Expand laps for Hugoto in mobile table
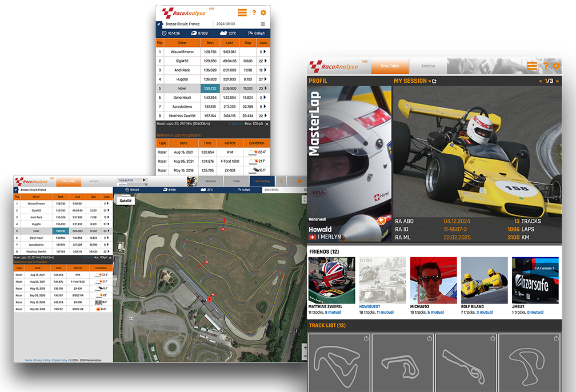 [x=265, y=79]
